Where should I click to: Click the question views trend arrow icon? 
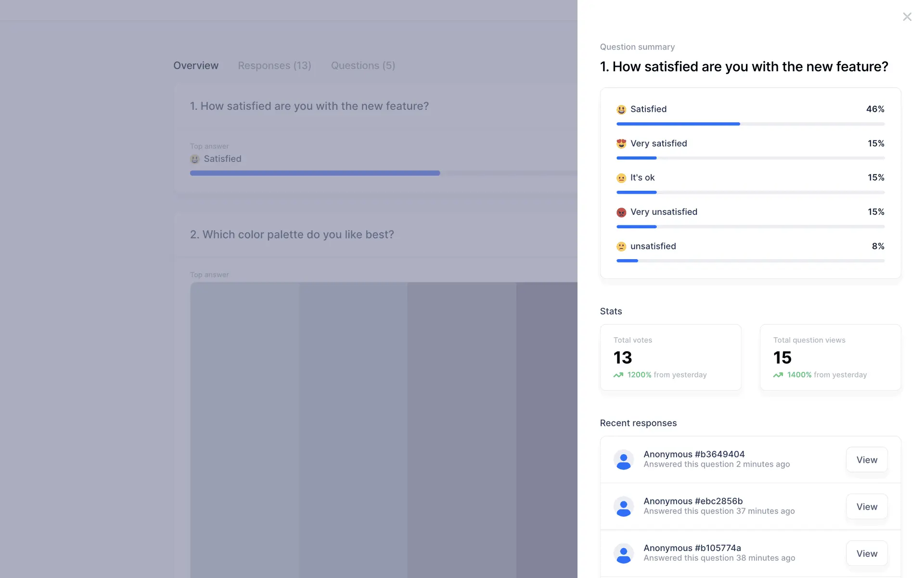click(778, 375)
